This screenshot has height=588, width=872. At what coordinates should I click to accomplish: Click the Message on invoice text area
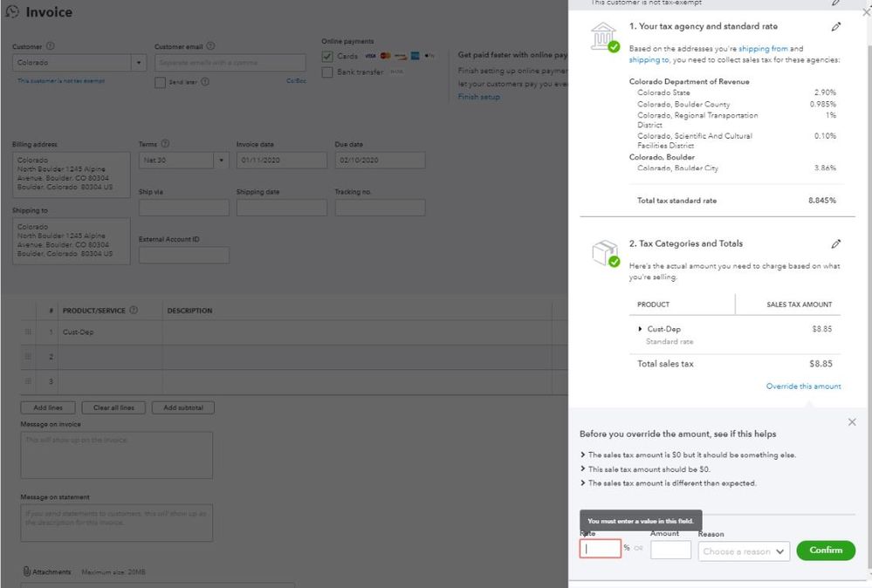tap(117, 455)
